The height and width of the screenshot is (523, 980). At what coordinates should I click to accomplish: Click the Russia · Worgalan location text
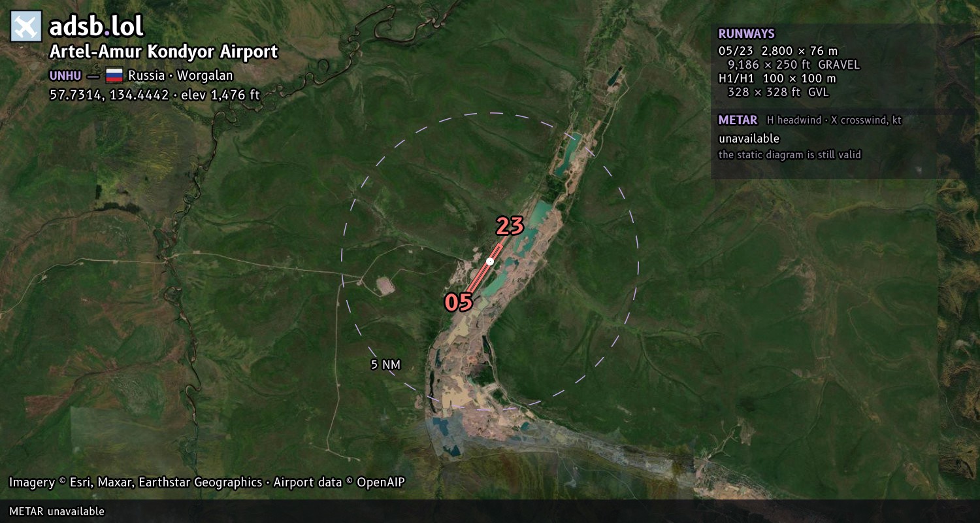tap(180, 75)
